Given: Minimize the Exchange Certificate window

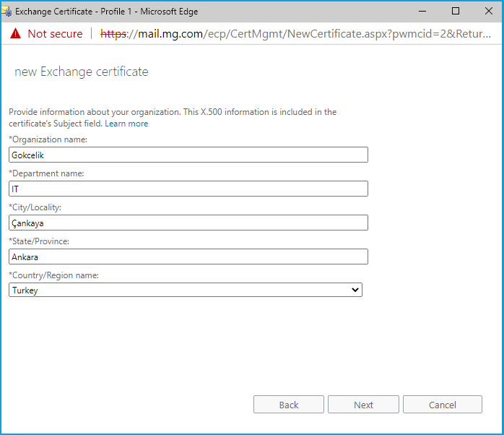Looking at the screenshot, I should tap(422, 12).
